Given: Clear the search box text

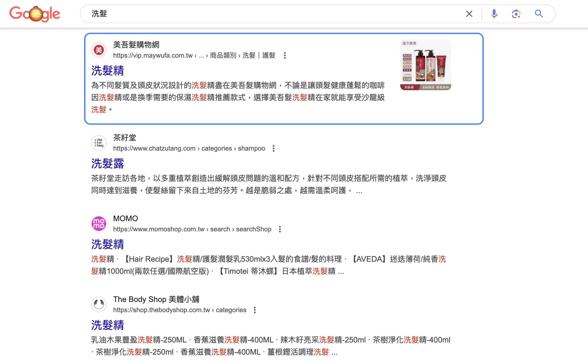Looking at the screenshot, I should click(469, 14).
